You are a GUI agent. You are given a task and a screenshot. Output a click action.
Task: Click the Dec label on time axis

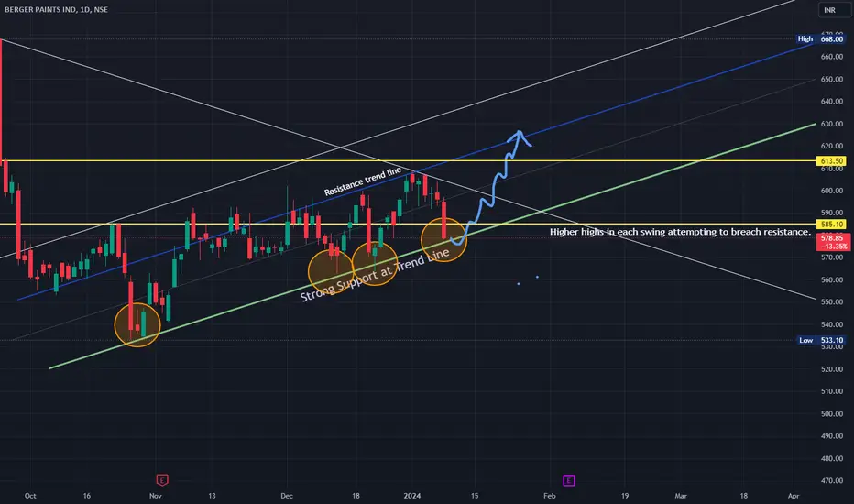(287, 496)
